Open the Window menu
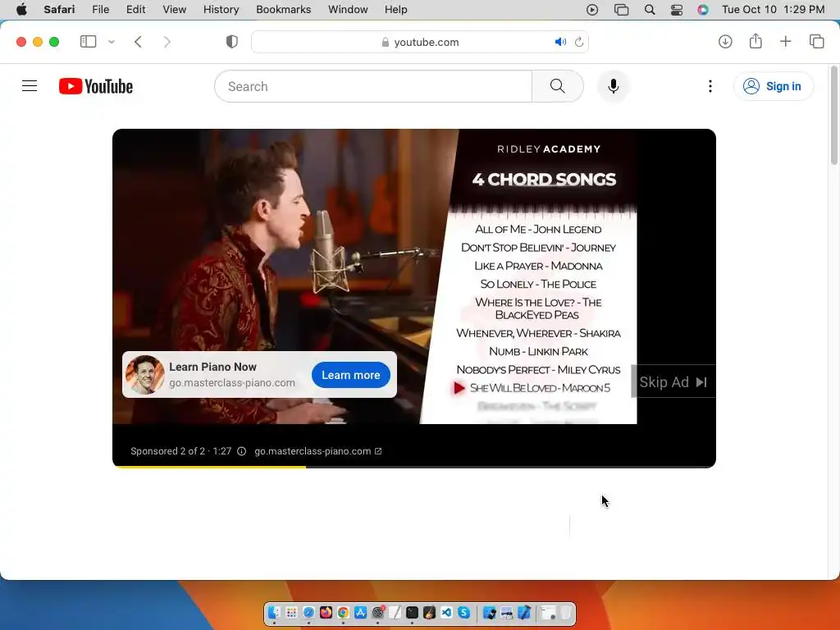840x630 pixels. (x=348, y=9)
